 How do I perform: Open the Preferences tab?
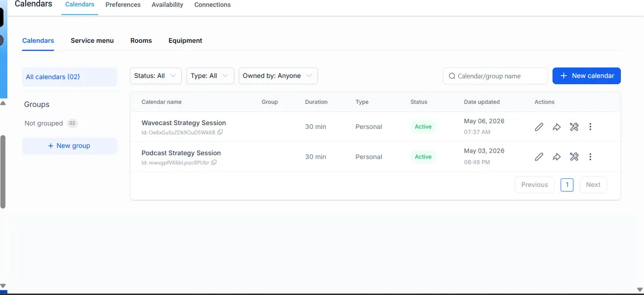tap(123, 5)
